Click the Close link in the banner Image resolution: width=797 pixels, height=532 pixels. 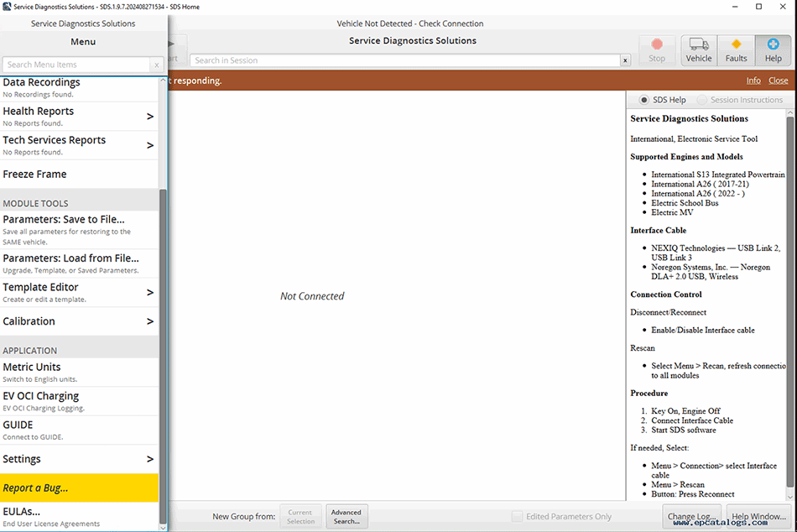[778, 81]
